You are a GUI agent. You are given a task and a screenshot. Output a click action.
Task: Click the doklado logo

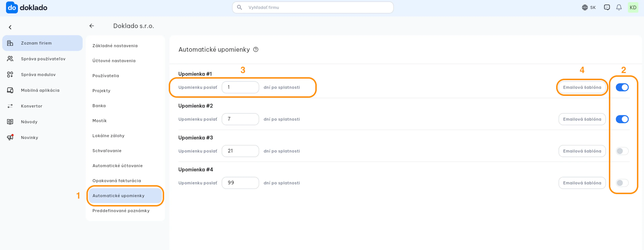[x=26, y=8]
